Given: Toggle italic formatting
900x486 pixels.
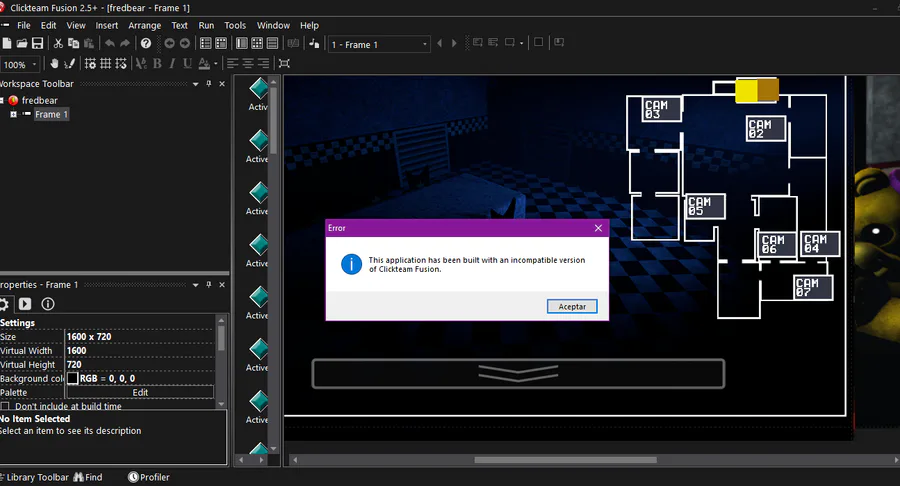Looking at the screenshot, I should (172, 64).
